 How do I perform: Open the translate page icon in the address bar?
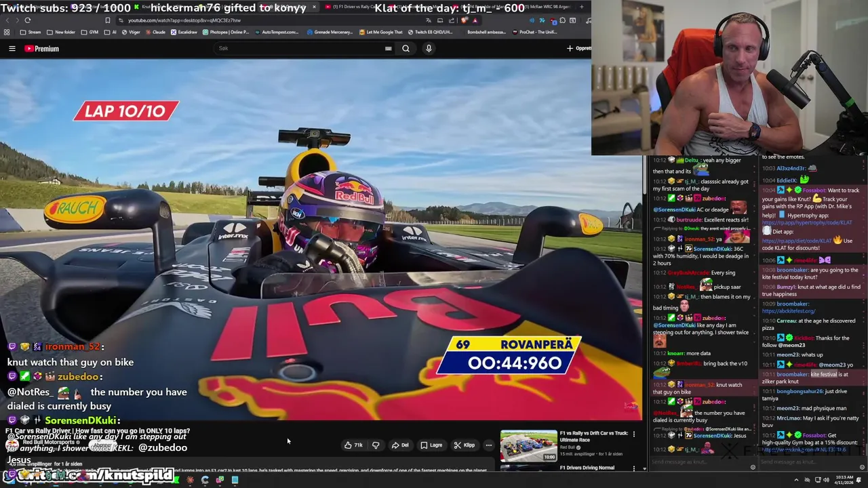428,20
